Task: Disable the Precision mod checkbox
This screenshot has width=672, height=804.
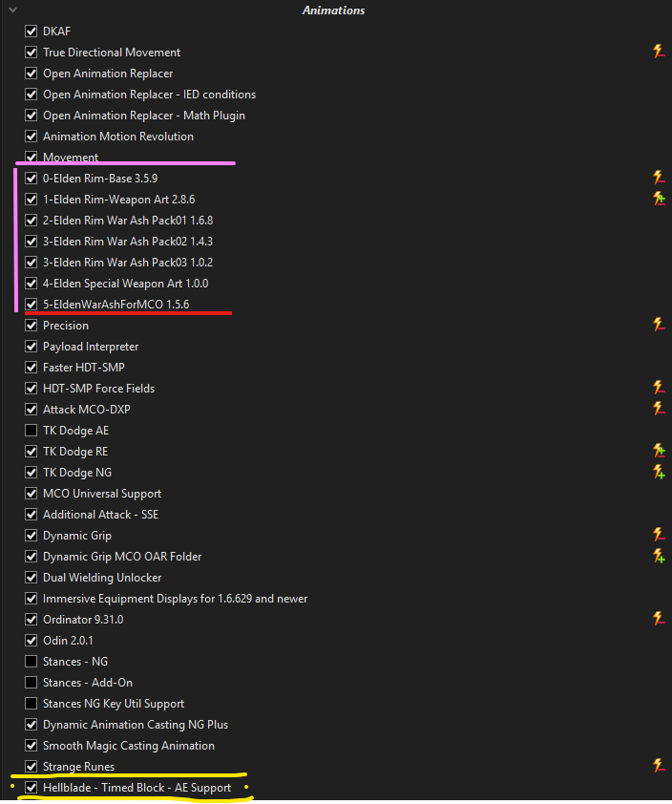Action: [x=31, y=325]
